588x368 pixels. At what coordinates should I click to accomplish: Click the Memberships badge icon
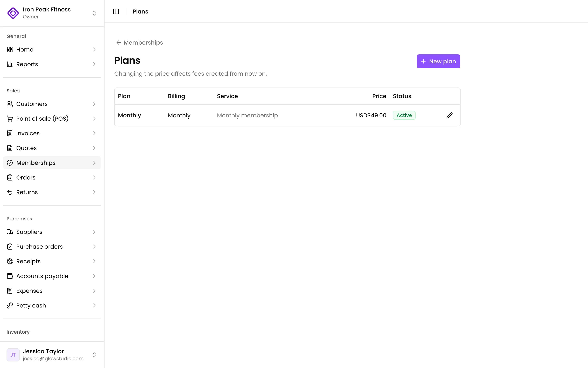click(10, 163)
